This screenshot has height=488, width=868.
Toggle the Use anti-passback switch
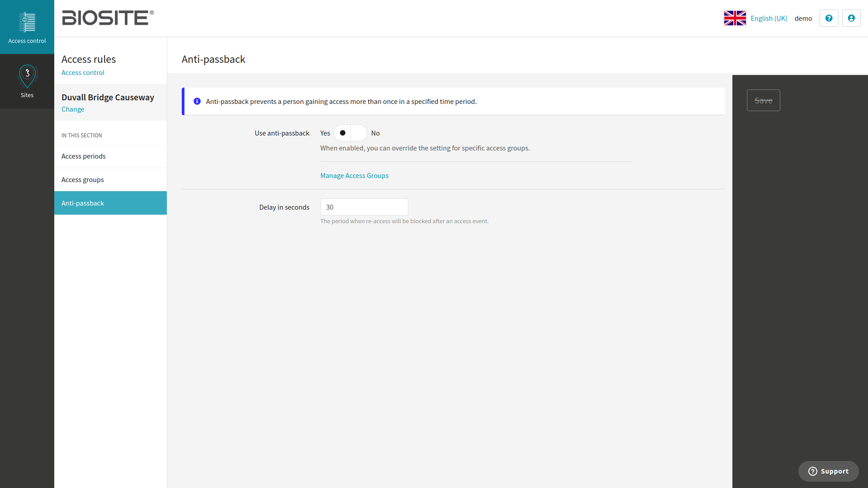350,133
